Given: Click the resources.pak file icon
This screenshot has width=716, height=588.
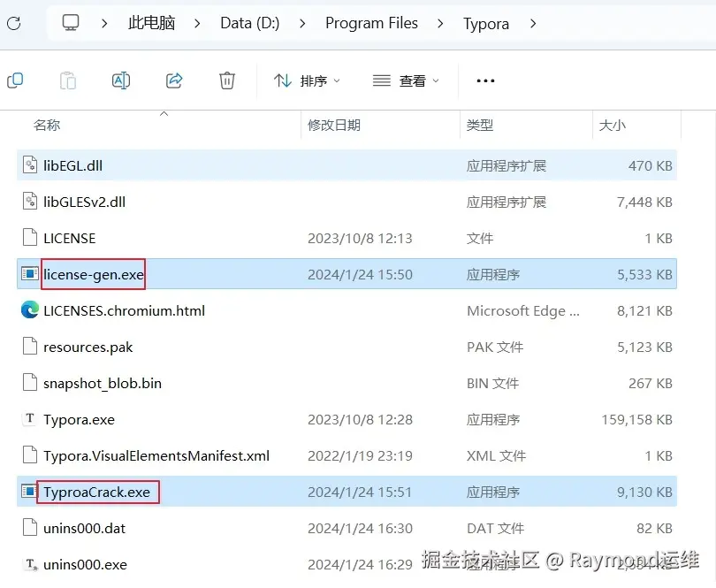Looking at the screenshot, I should 30,347.
